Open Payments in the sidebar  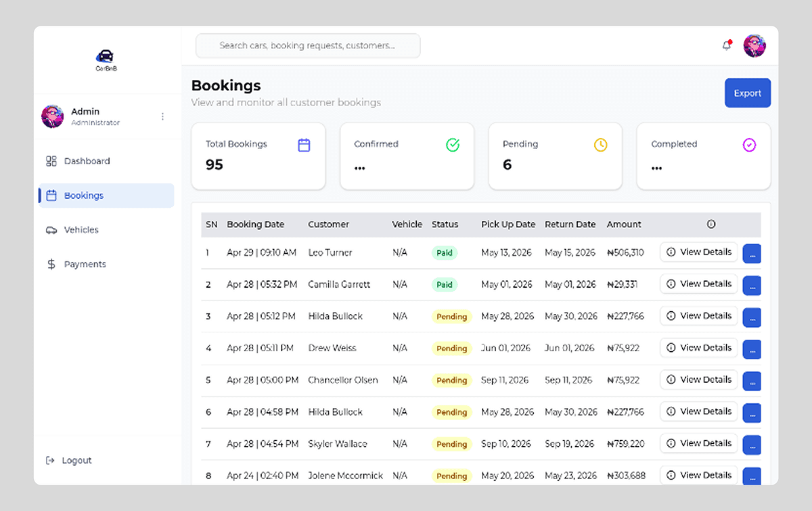pyautogui.click(x=106, y=264)
